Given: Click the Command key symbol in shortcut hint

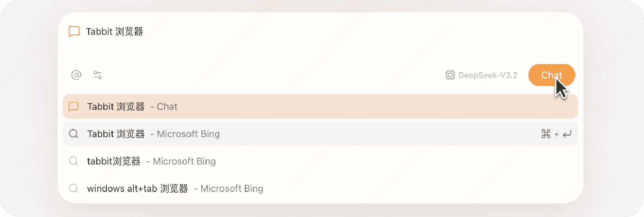Looking at the screenshot, I should click(x=546, y=134).
